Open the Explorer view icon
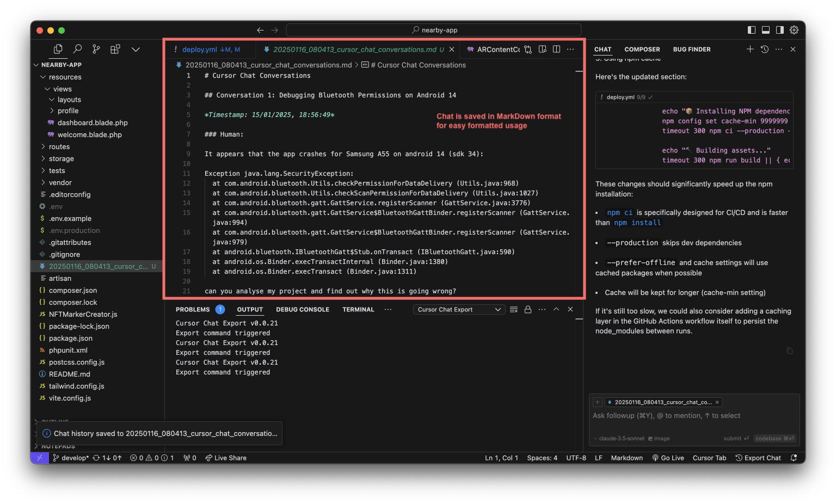836x504 pixels. pyautogui.click(x=58, y=49)
